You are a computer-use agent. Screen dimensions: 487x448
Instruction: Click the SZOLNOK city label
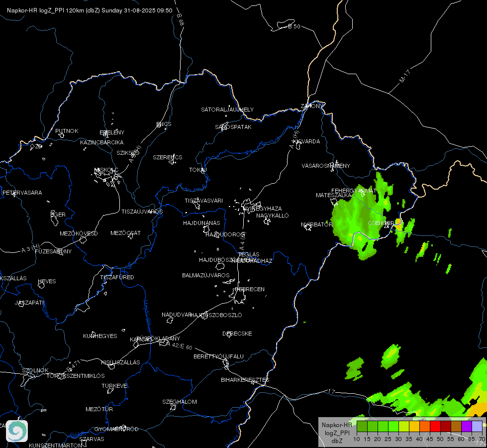pos(35,370)
